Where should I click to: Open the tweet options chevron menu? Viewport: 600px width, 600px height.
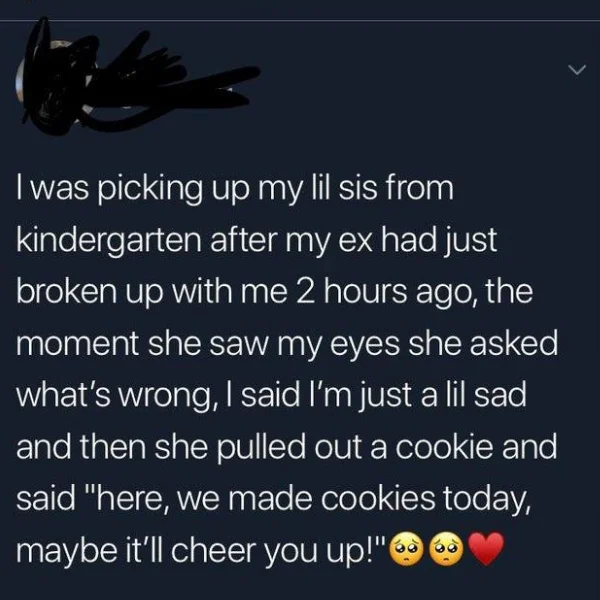(x=577, y=70)
